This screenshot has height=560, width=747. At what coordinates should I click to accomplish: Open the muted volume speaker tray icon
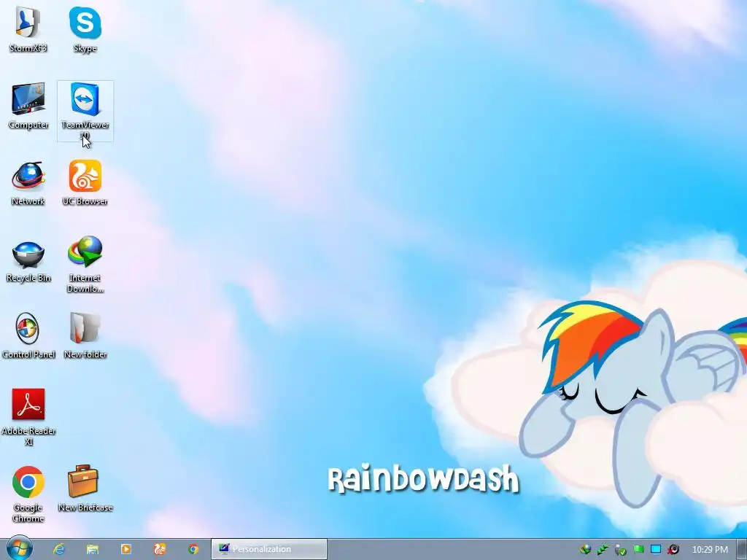click(673, 550)
